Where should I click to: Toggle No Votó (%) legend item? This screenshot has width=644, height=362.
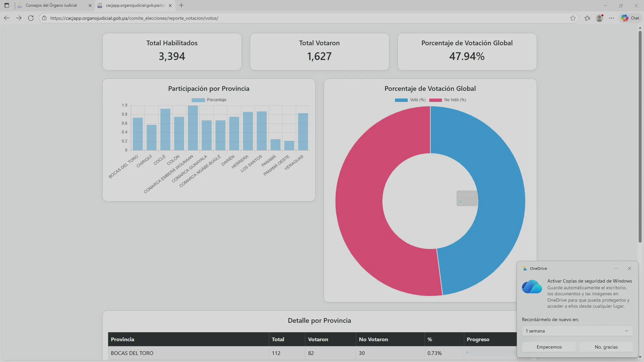pos(448,100)
